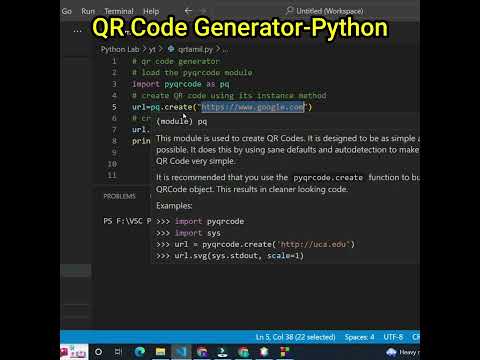This screenshot has height=360, width=480.
Task: Click '>>> import pyqrcode' example line
Action: [200, 221]
